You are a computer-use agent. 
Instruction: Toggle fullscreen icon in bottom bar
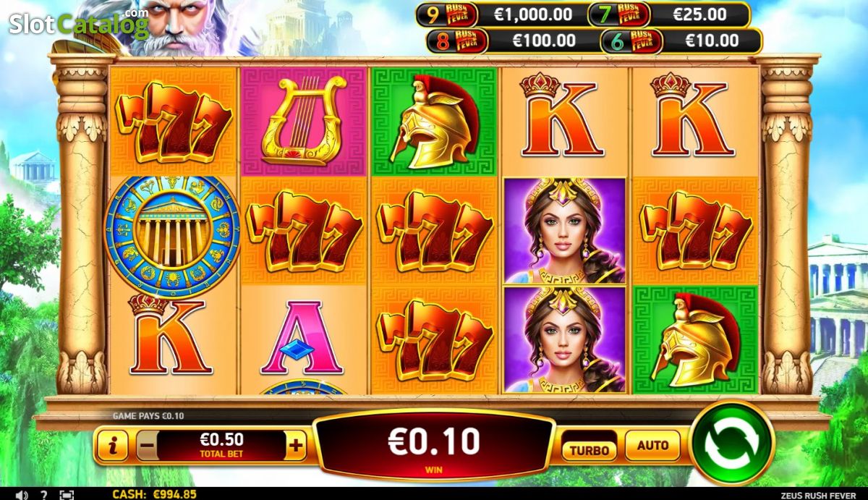[67, 495]
